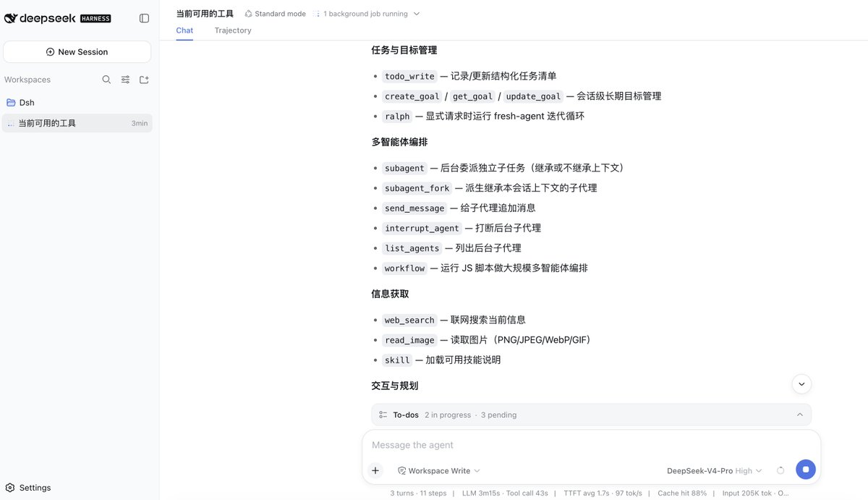
Task: Click the read_image code label
Action: click(409, 340)
